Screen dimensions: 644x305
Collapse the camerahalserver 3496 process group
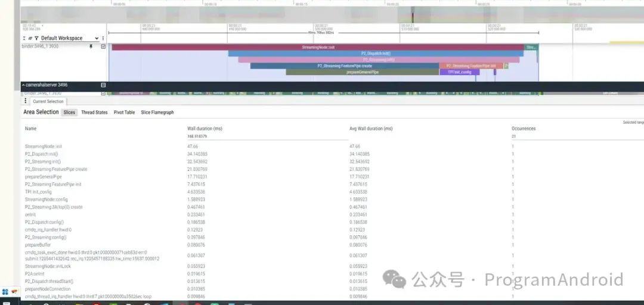(23, 85)
